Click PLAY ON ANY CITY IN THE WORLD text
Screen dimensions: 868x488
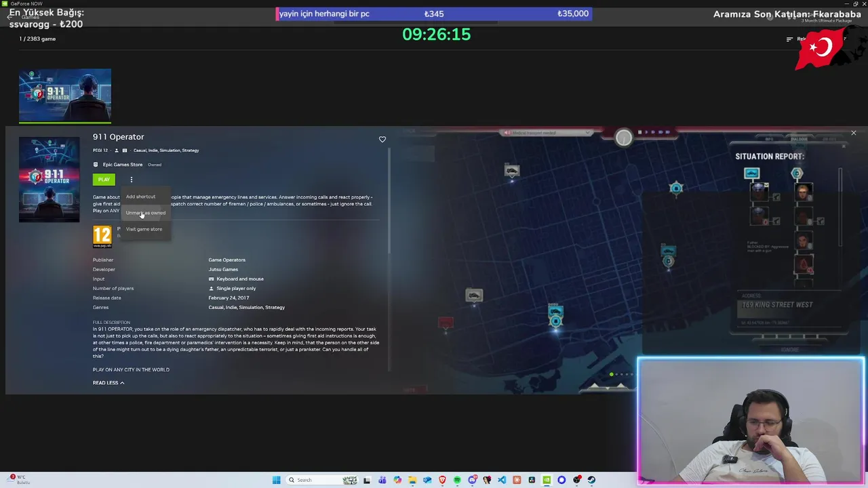(131, 370)
